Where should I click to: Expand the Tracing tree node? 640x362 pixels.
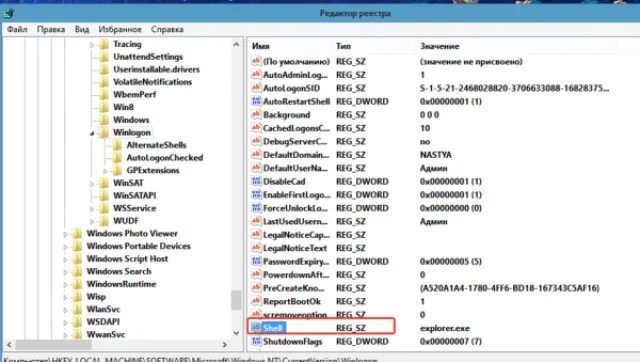92,44
